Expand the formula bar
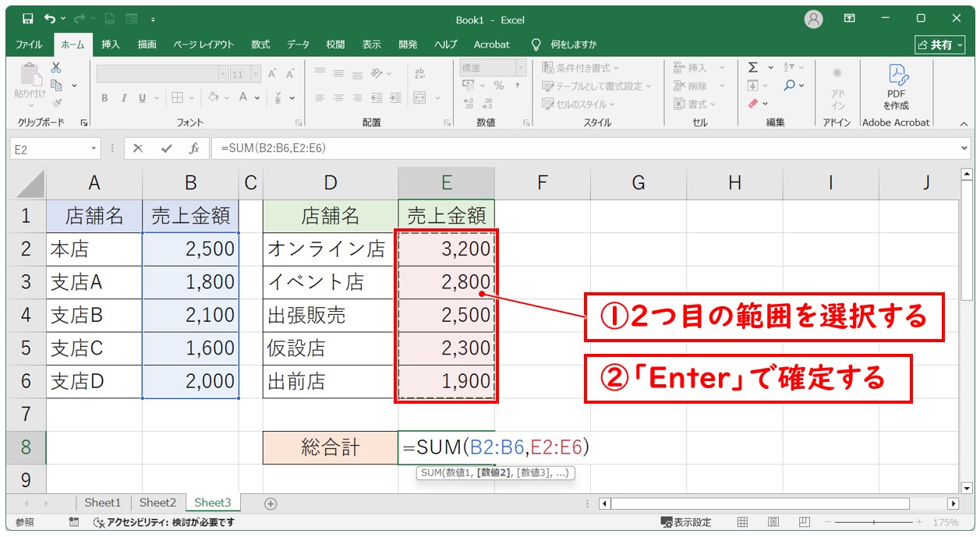The height and width of the screenshot is (537, 980). tap(965, 149)
